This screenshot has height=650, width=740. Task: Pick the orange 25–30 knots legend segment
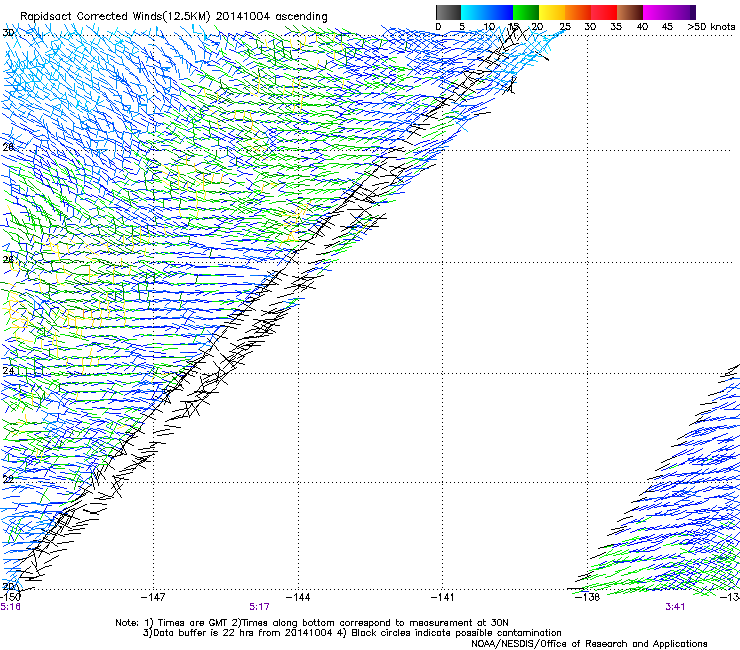578,12
